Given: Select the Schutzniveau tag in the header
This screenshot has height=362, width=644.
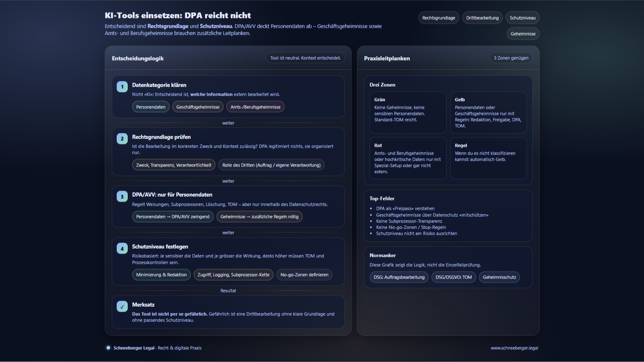Looking at the screenshot, I should tap(522, 18).
